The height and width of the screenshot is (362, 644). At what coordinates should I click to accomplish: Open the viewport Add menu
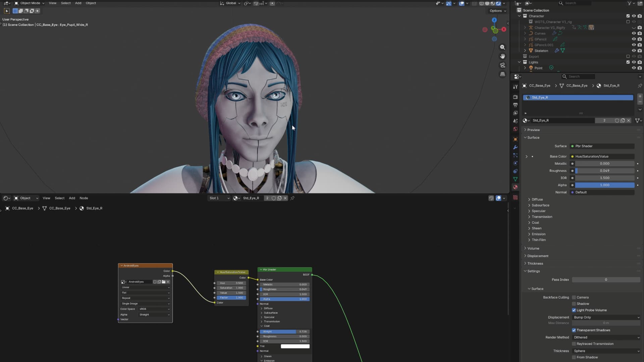point(78,3)
